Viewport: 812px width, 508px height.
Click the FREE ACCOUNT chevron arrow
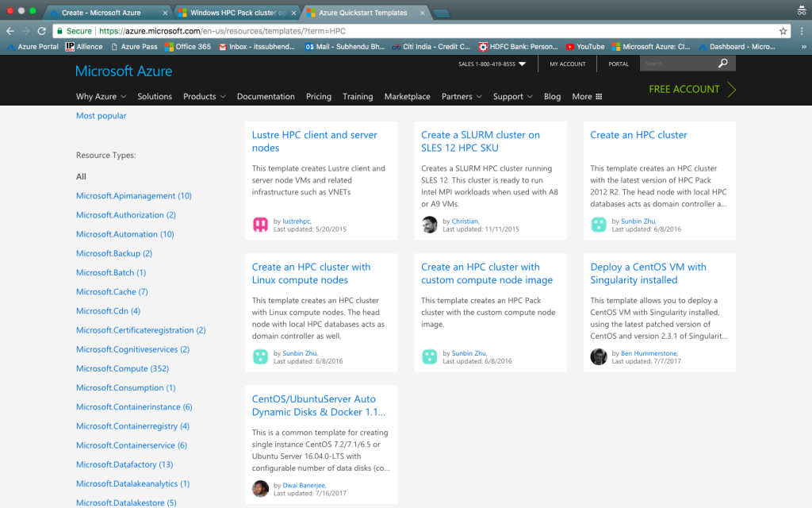(731, 89)
